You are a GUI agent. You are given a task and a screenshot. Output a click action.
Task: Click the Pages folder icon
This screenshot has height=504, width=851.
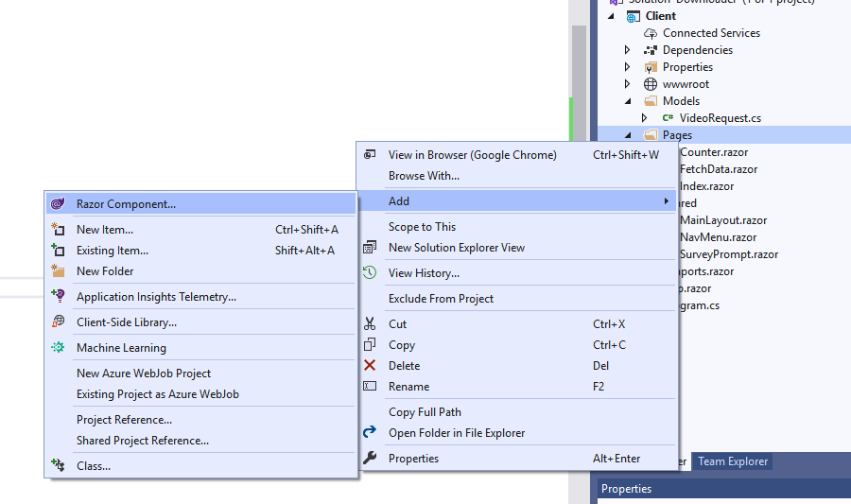click(651, 134)
